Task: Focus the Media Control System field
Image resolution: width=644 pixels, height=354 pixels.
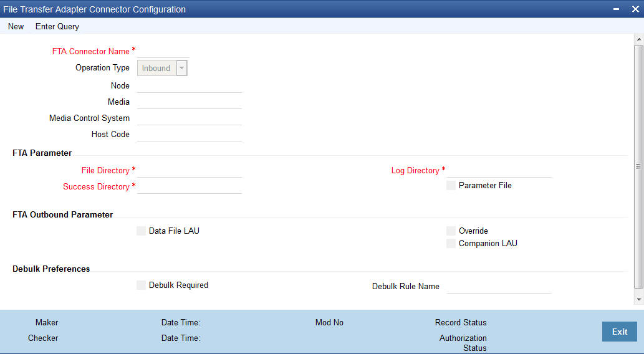Action: pyautogui.click(x=190, y=118)
